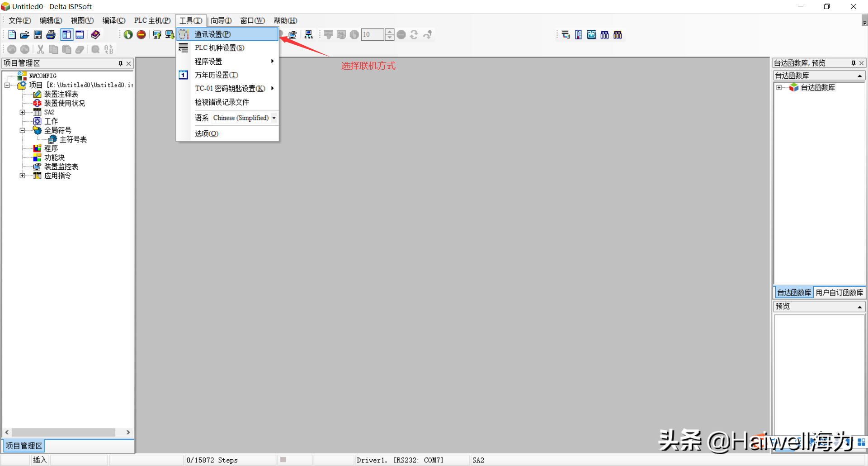Open the TC-01 密码钥匙设置 submenu
The image size is (868, 466).
tap(230, 89)
